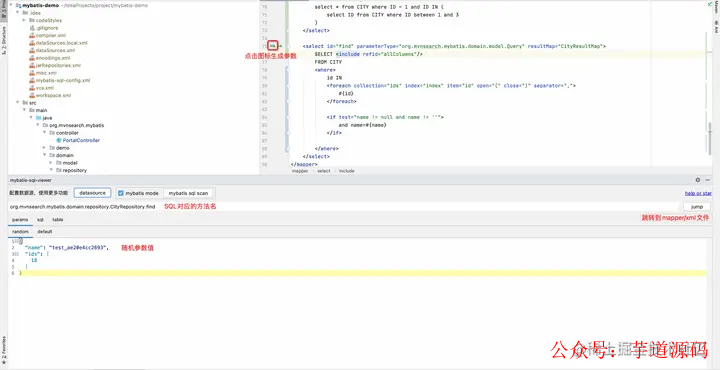Click the select breadcrumb
The image size is (720, 370).
[324, 171]
